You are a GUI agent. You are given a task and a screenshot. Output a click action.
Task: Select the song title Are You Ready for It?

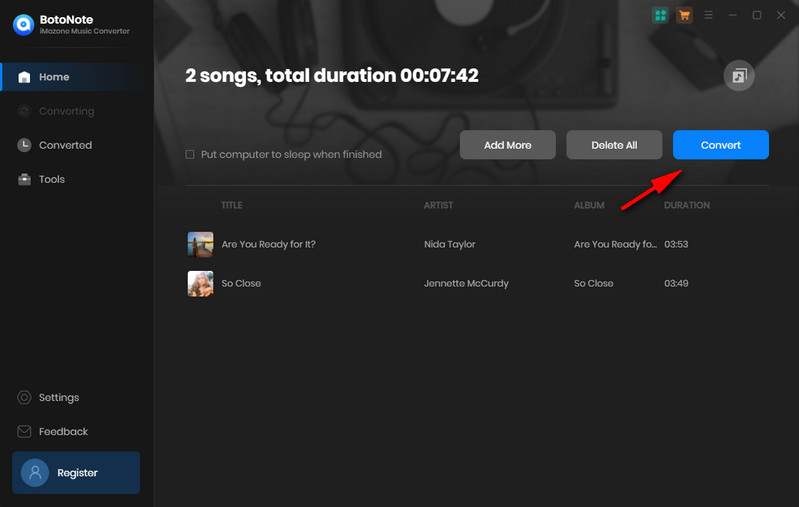(269, 245)
